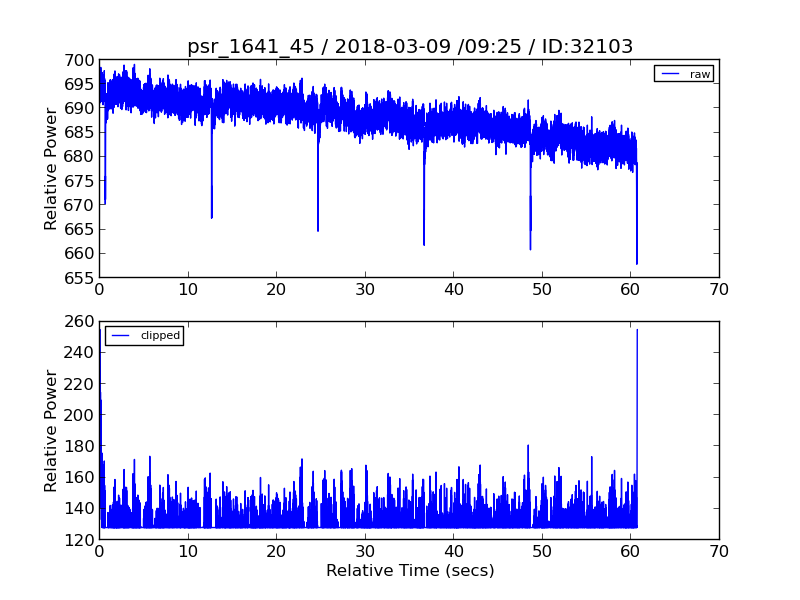This screenshot has width=800, height=600.
Task: Click the 160 tick on the clipped plot
Action: [x=79, y=477]
